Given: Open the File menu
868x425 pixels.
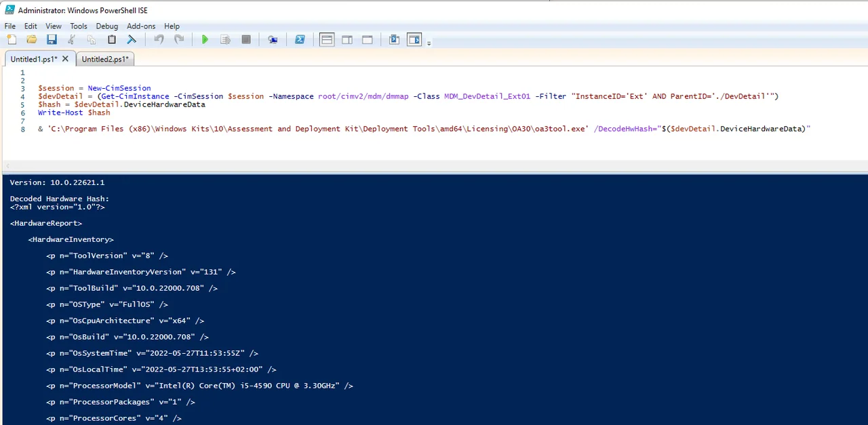Looking at the screenshot, I should click(10, 26).
